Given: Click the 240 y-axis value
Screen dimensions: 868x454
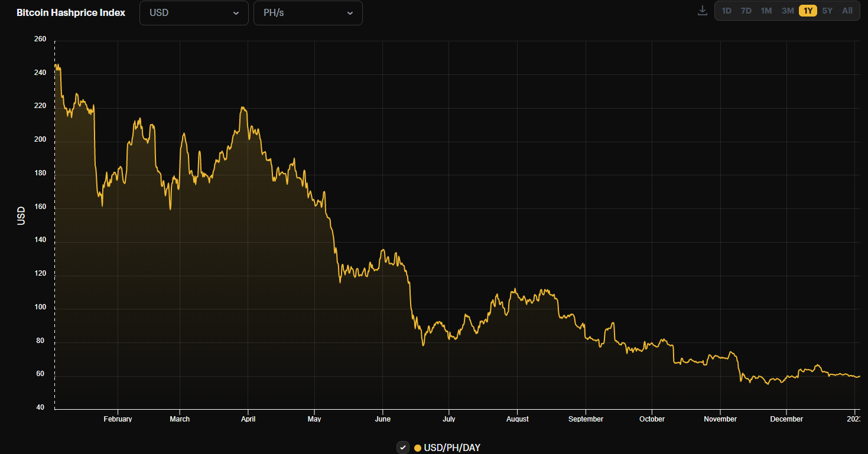Looking at the screenshot, I should [40, 73].
